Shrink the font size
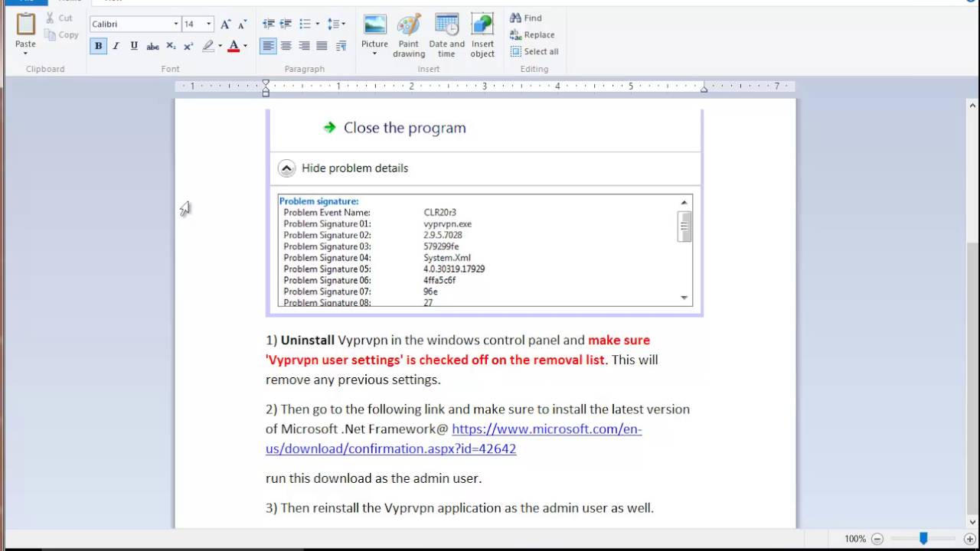 click(242, 24)
